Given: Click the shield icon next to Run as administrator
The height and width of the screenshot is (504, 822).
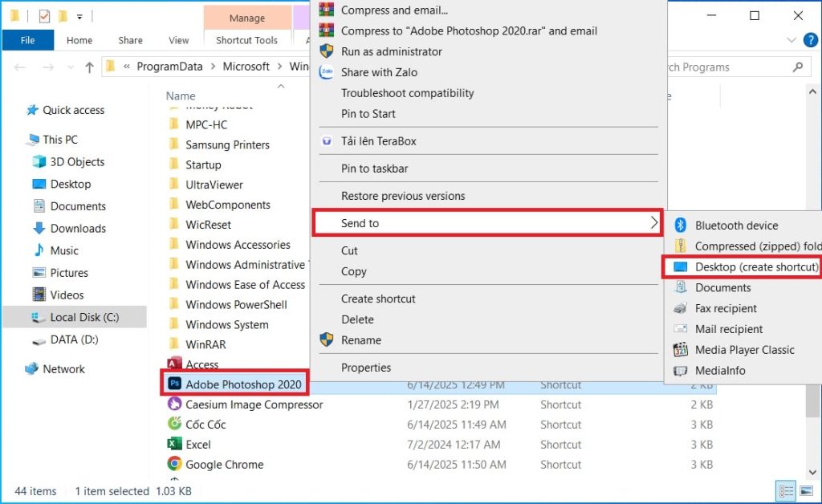Looking at the screenshot, I should coord(327,51).
